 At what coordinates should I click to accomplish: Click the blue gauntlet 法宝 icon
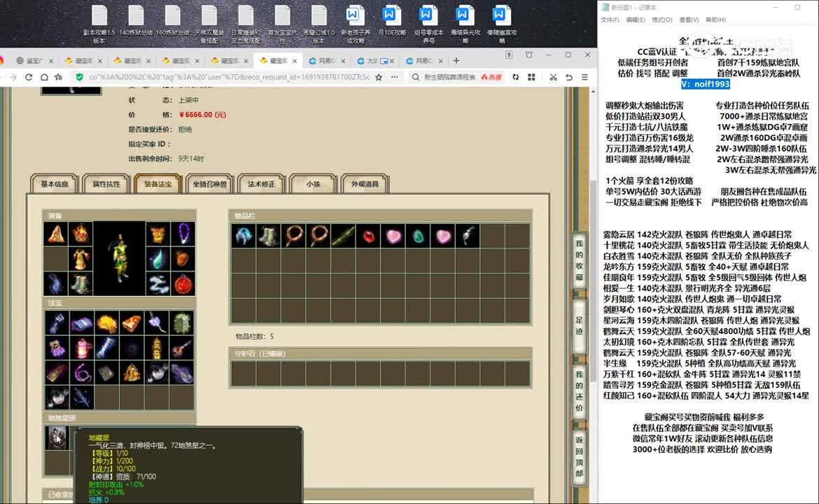coord(57,323)
